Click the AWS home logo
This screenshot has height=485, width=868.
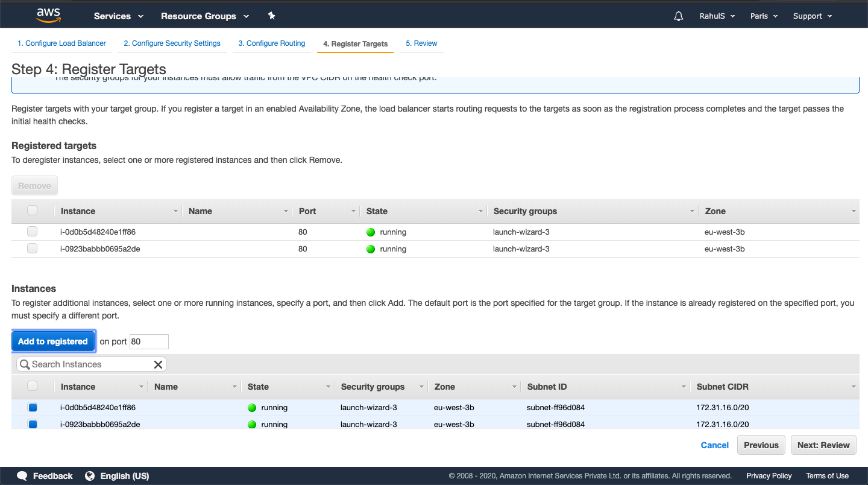[x=48, y=15]
